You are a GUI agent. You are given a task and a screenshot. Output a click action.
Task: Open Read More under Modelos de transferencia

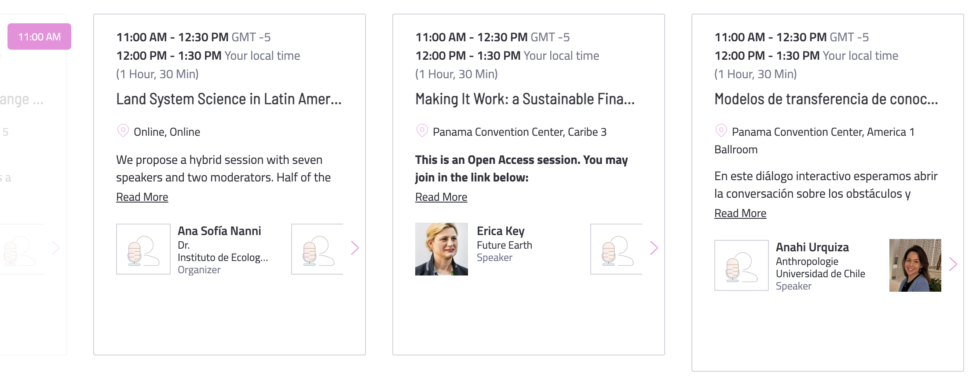click(740, 214)
